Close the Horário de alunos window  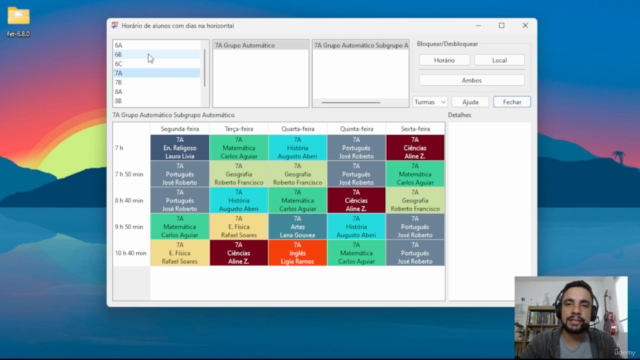525,25
